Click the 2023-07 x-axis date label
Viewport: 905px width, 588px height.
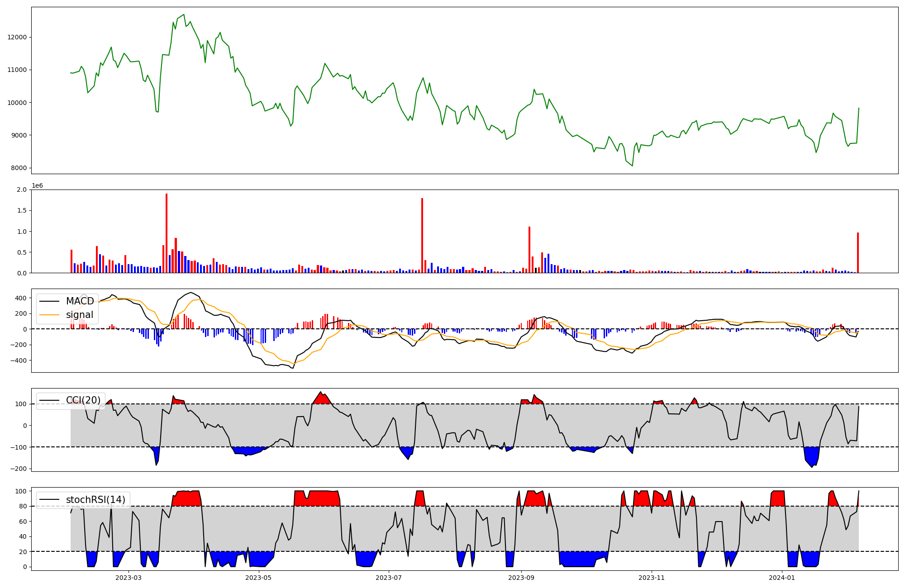[x=389, y=578]
